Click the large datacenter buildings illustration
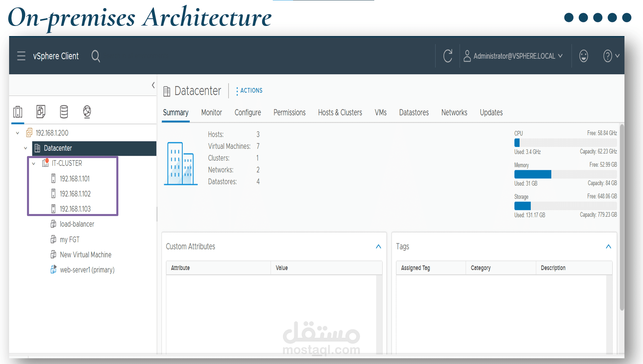The height and width of the screenshot is (364, 643). tap(181, 163)
